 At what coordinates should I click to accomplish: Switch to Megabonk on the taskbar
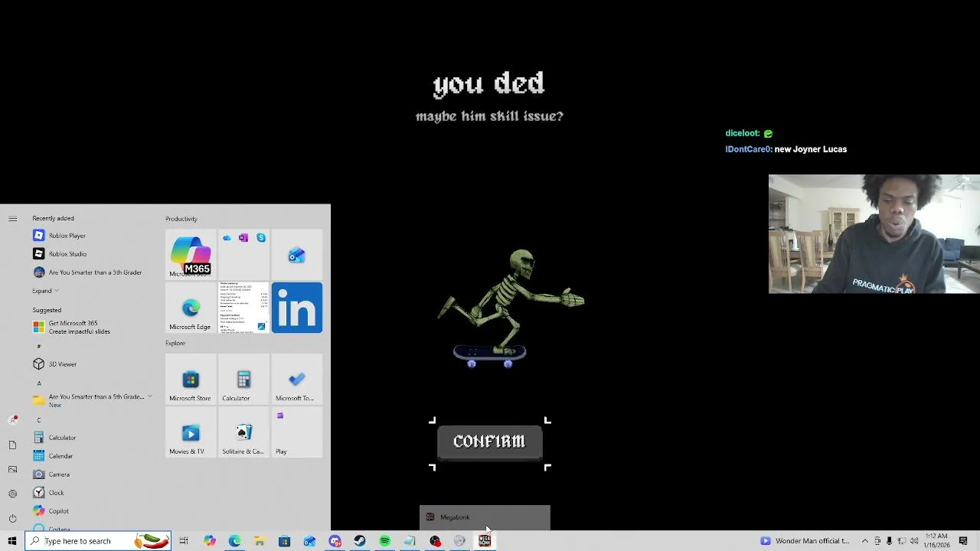coord(485,541)
